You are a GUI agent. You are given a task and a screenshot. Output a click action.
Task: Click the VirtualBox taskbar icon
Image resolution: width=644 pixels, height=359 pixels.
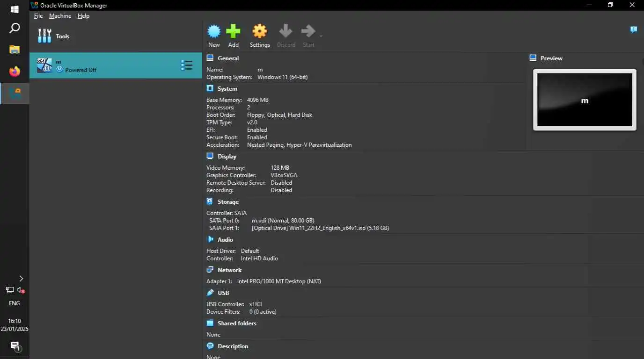15,93
